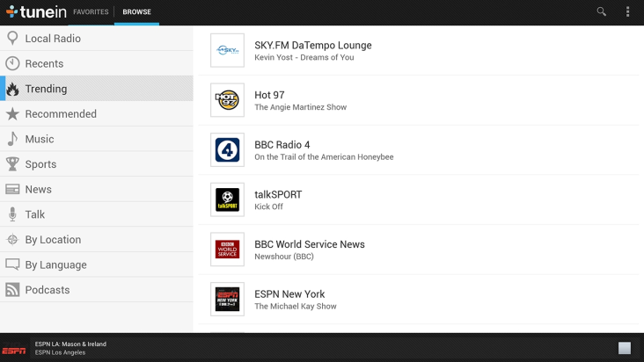Click 'The Angie Martinez Show' subtitle
Image resolution: width=644 pixels, height=362 pixels.
(300, 107)
